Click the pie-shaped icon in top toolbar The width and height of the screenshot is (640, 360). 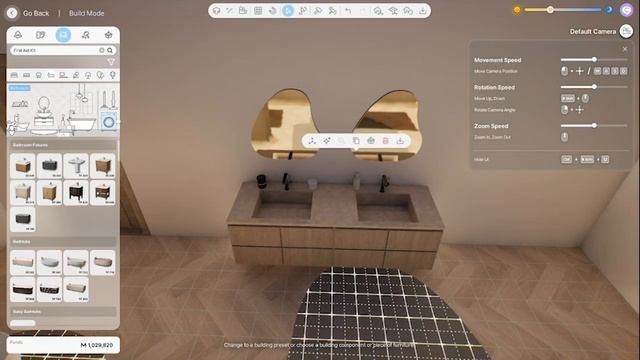point(273,11)
